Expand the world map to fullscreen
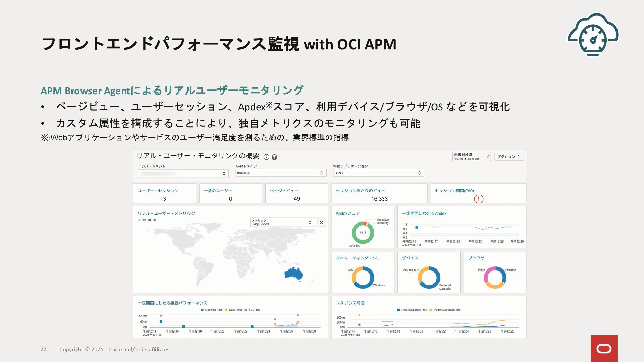Viewport: 644px width, 362px height. click(x=321, y=222)
